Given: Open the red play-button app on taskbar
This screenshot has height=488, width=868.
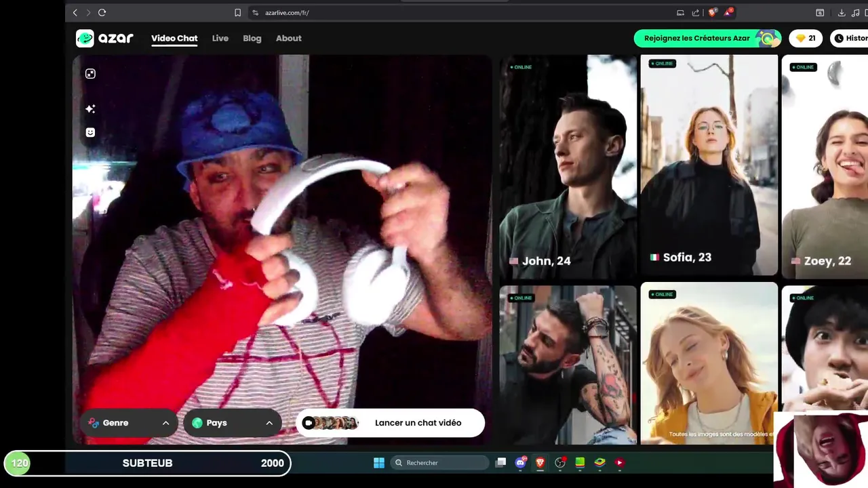Looking at the screenshot, I should 619,463.
